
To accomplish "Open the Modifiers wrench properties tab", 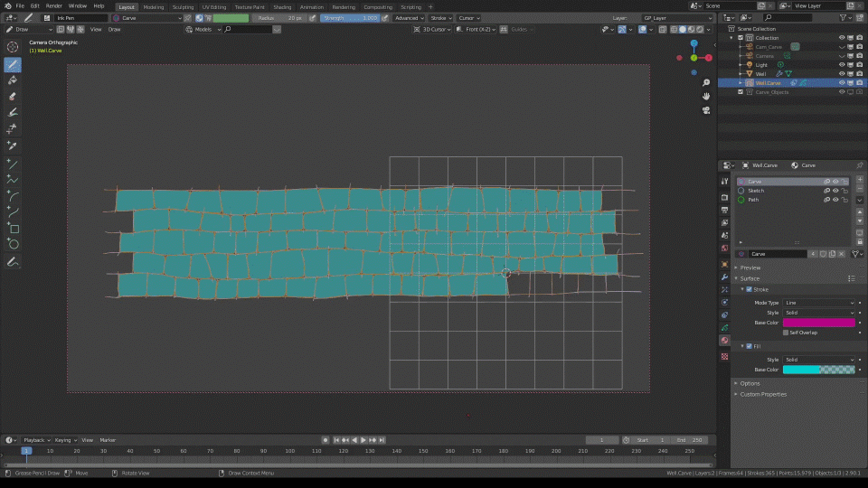I will pos(724,277).
